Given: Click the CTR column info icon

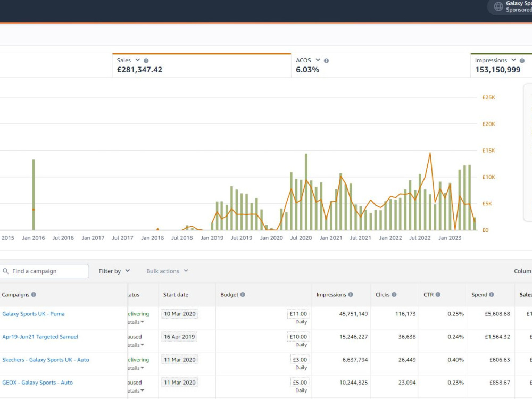Looking at the screenshot, I should [x=438, y=295].
